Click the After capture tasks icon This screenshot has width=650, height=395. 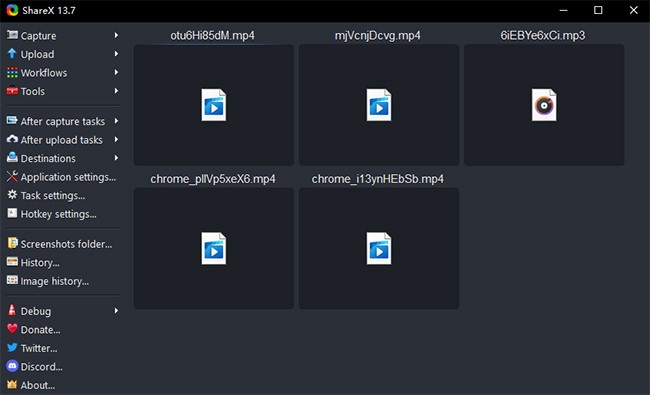click(12, 121)
